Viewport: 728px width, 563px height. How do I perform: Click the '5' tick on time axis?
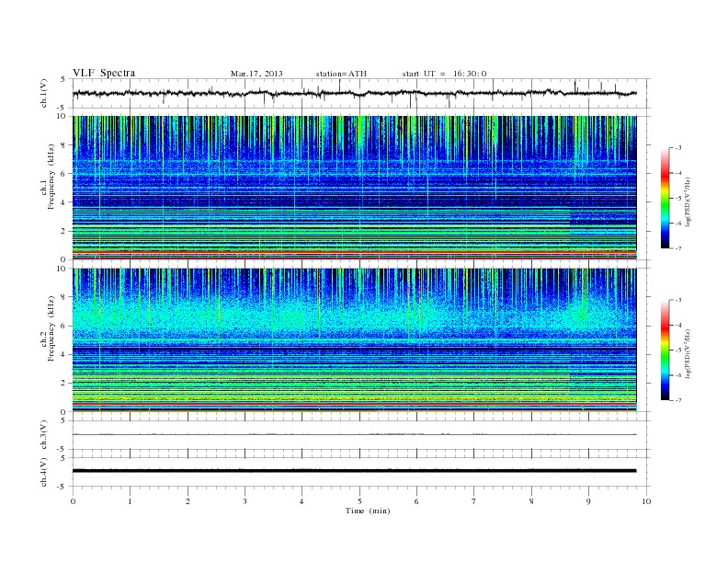pyautogui.click(x=359, y=501)
